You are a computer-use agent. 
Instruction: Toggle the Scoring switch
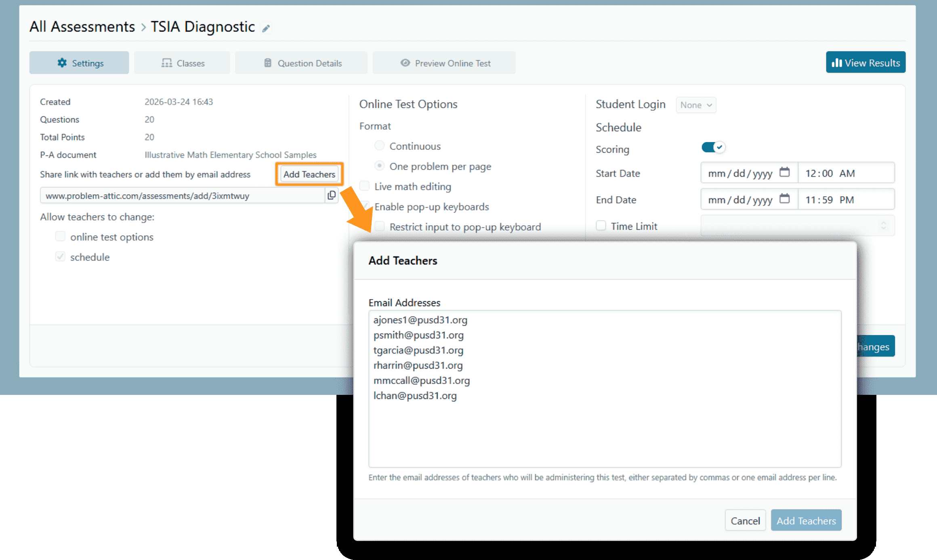(713, 147)
